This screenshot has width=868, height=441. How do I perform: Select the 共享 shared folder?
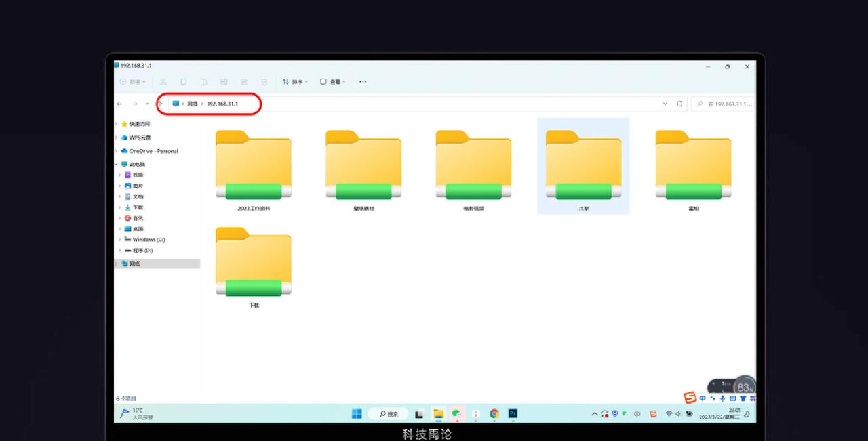[x=583, y=167]
